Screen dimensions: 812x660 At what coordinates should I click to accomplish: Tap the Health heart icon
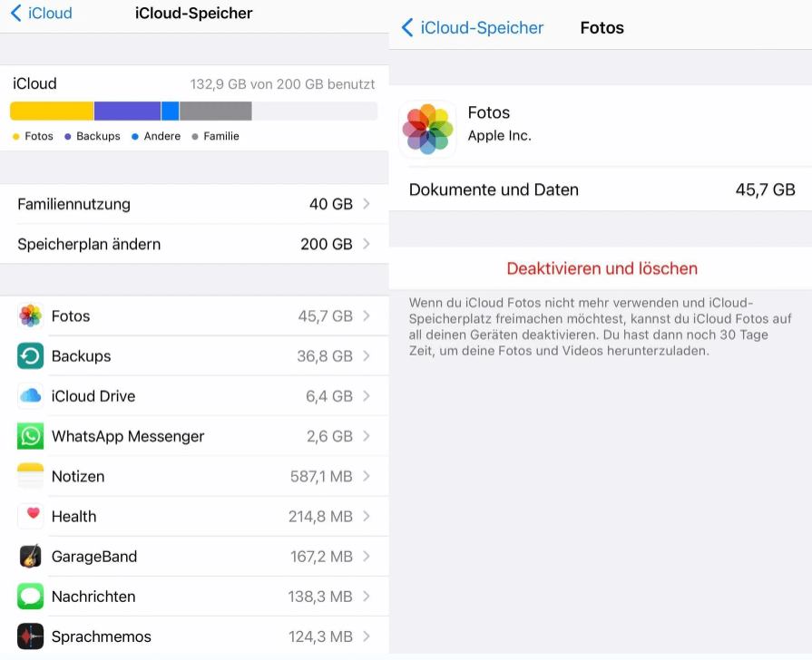click(31, 516)
